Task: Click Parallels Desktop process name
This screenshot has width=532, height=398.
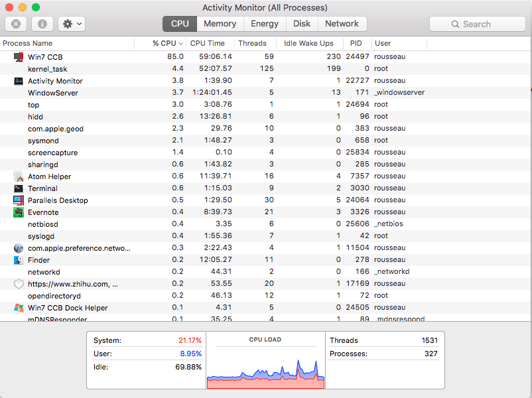Action: (58, 200)
